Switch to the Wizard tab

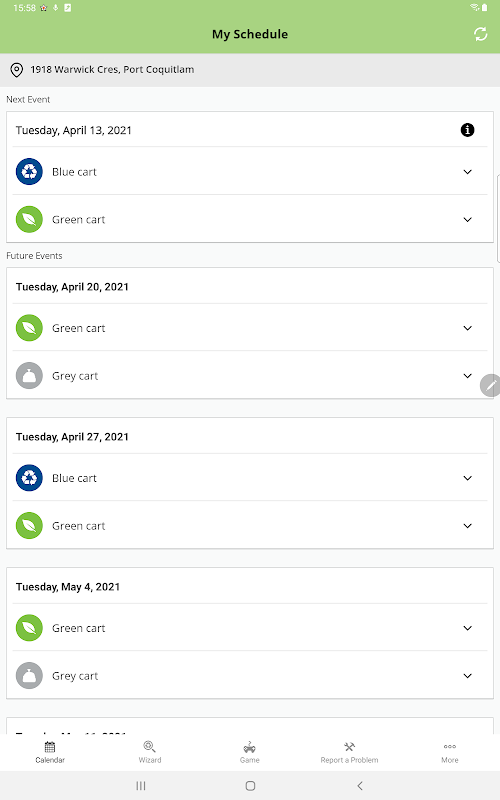point(149,752)
